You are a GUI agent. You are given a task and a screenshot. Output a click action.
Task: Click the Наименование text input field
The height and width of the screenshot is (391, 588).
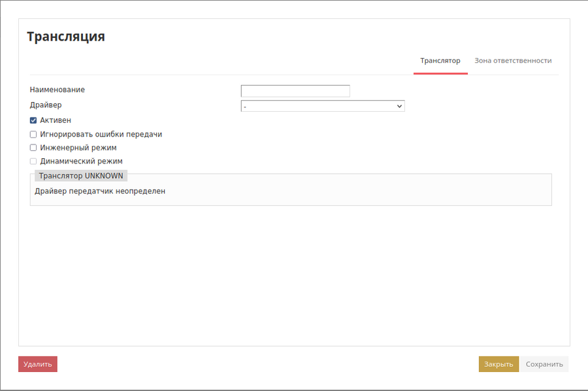click(295, 91)
